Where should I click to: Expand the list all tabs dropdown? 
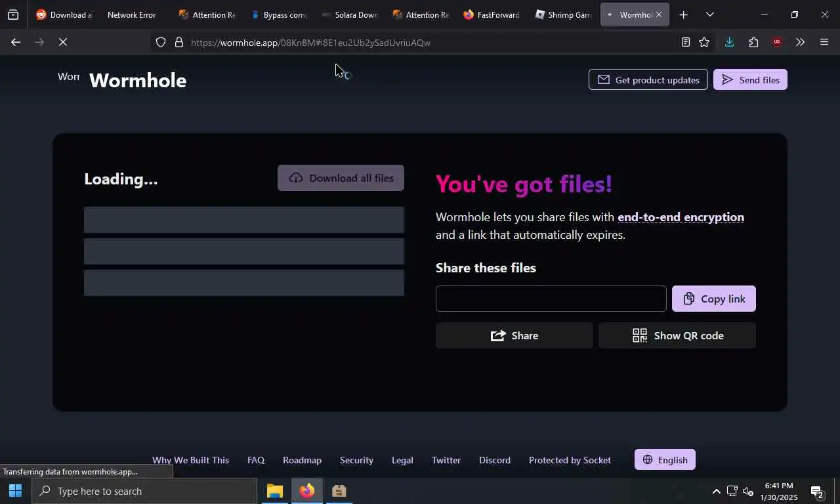click(x=709, y=14)
